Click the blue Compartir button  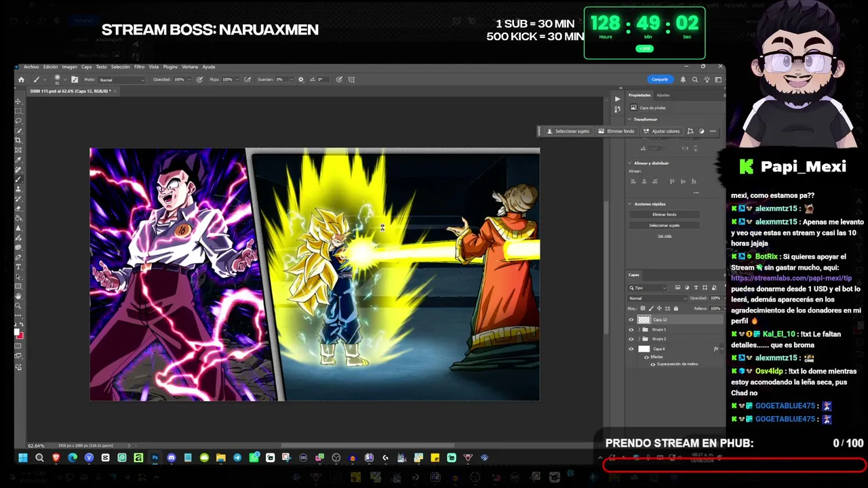[x=660, y=79]
